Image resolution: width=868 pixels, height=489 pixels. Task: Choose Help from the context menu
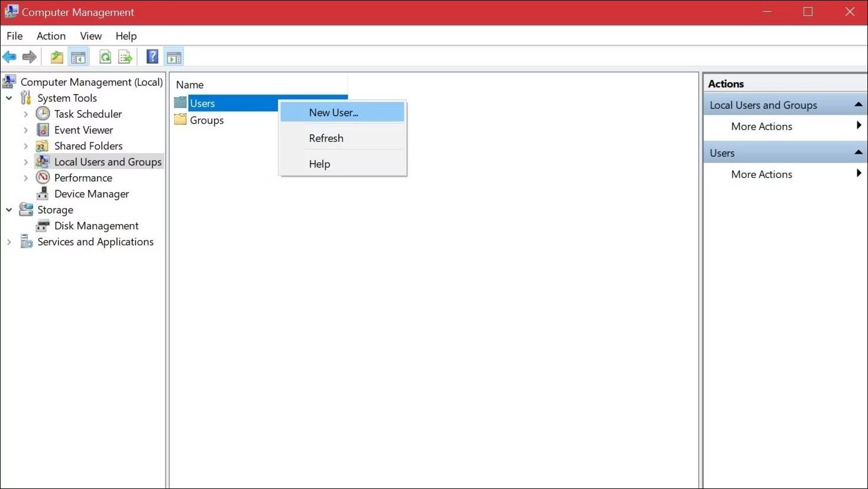(342, 164)
